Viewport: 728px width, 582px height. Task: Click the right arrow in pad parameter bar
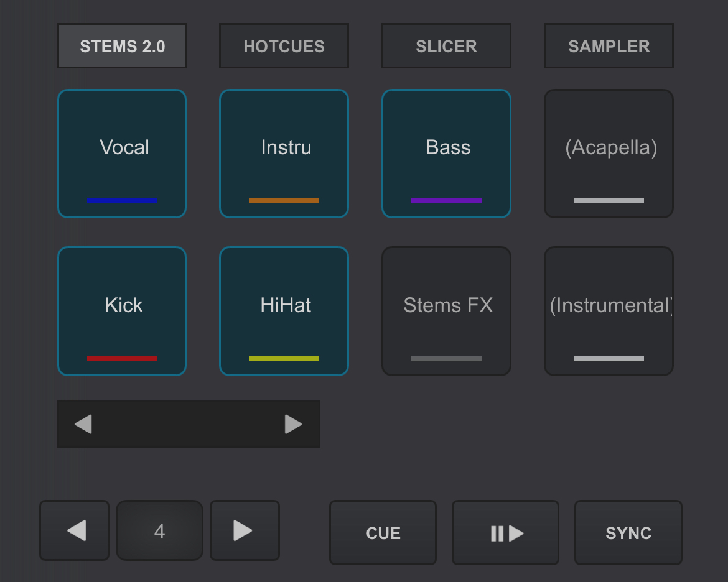(293, 424)
